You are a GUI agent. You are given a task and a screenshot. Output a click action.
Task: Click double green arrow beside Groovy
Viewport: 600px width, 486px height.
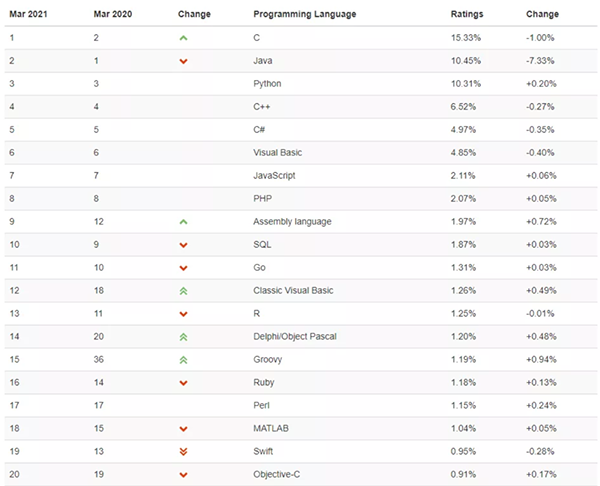[x=183, y=360]
